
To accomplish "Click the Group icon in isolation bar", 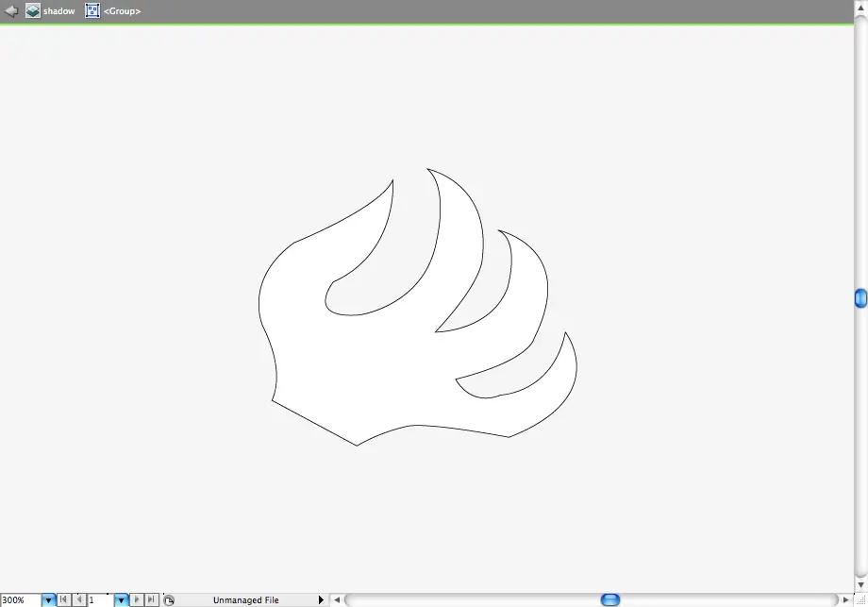I will pyautogui.click(x=92, y=10).
